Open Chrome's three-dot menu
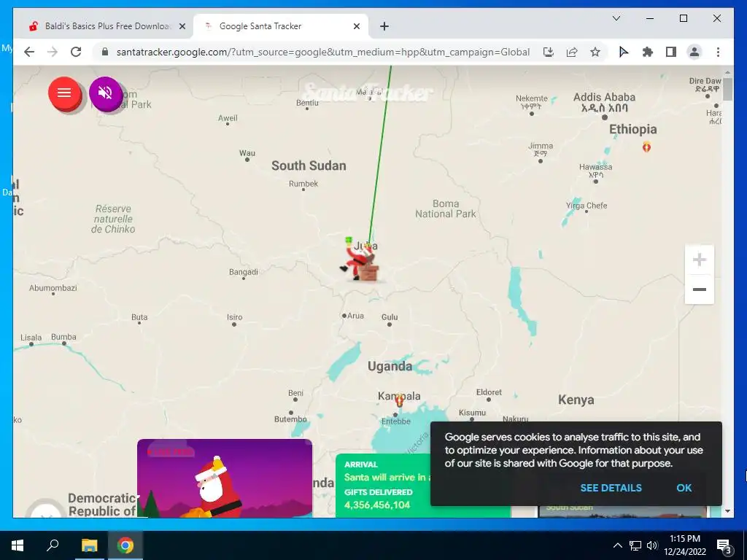The width and height of the screenshot is (747, 560). click(718, 52)
